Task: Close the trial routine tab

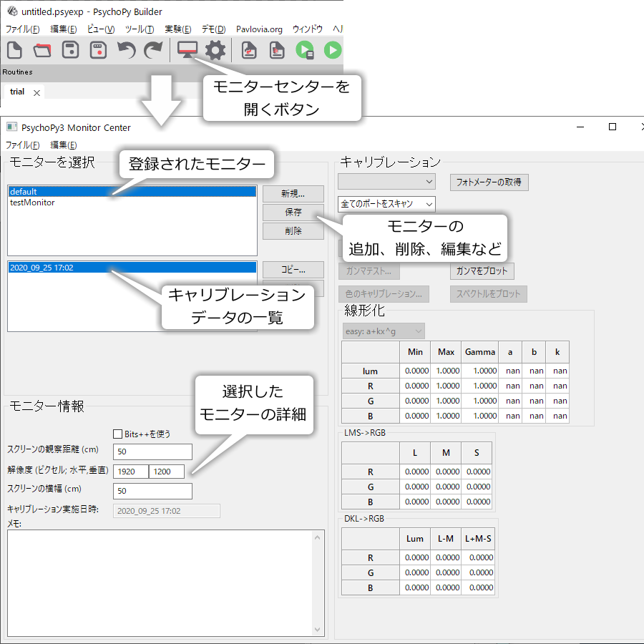Action: [37, 93]
